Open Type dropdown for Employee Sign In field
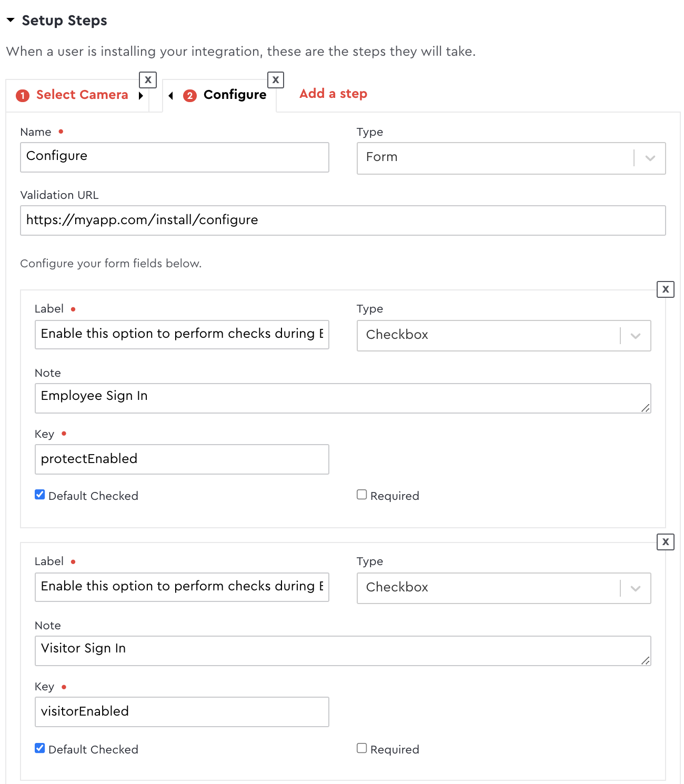The width and height of the screenshot is (684, 784). [x=503, y=335]
